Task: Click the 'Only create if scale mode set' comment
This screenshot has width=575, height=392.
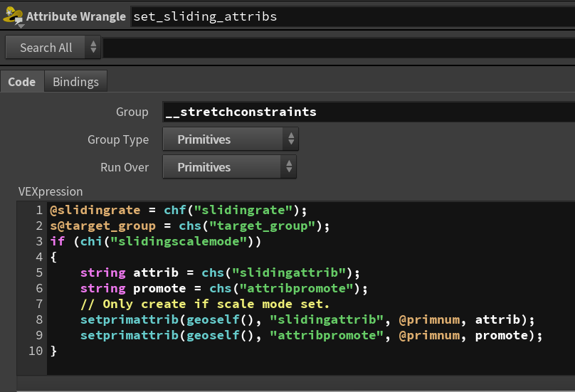Action: coord(205,304)
